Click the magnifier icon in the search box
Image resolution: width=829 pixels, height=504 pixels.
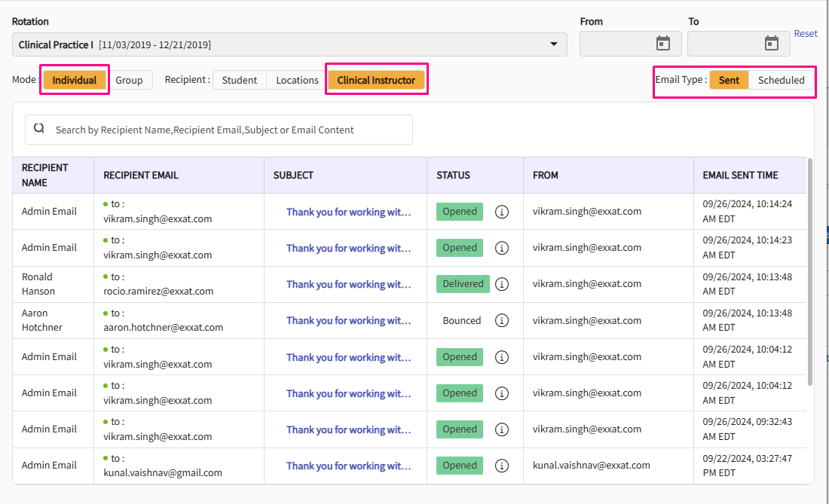(x=39, y=128)
